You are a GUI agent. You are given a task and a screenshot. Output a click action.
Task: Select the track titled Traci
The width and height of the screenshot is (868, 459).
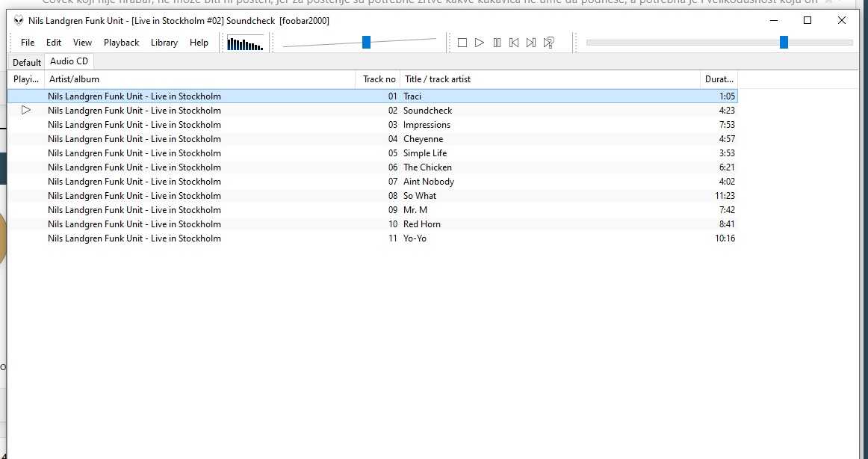tap(412, 96)
